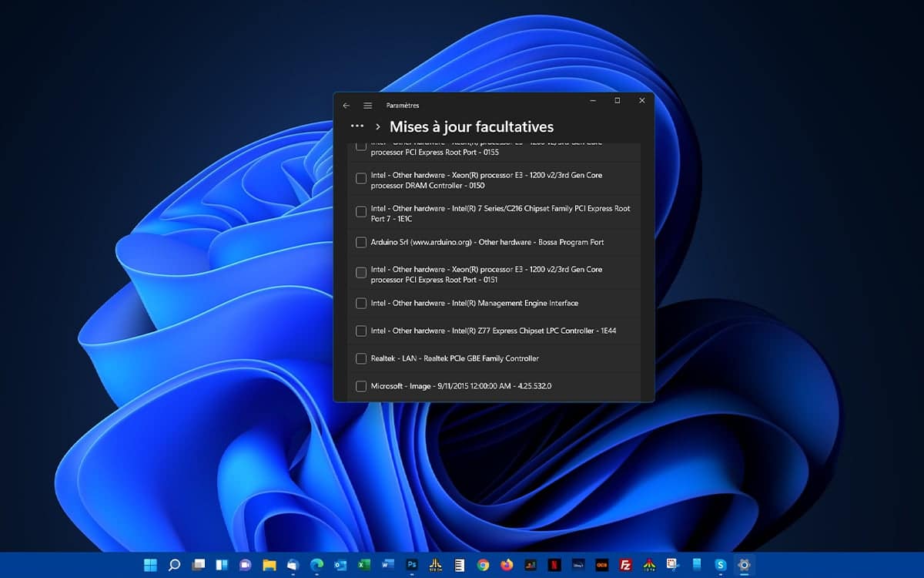Click the Settings gear on the taskbar

744,565
